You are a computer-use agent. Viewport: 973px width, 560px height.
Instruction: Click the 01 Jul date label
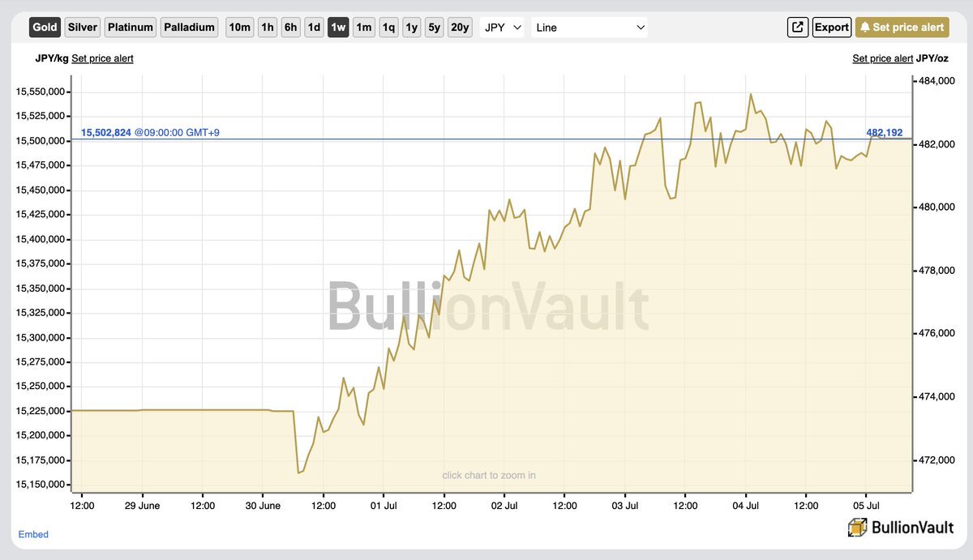click(x=384, y=506)
